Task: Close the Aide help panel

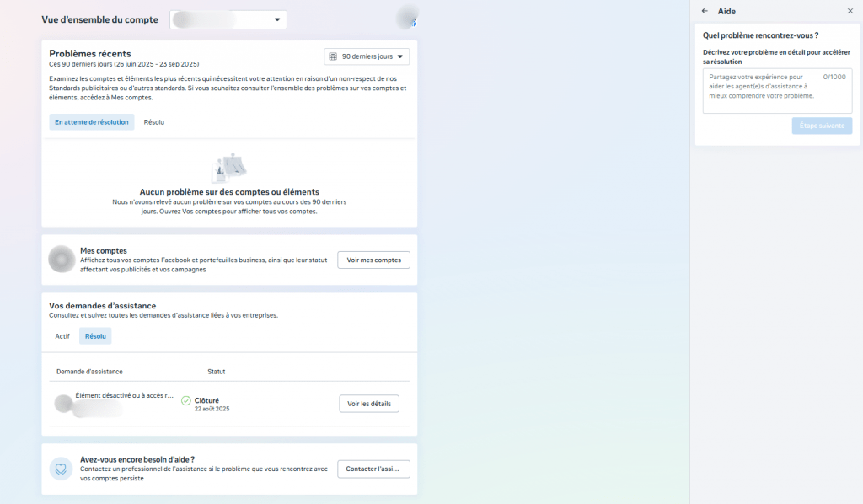Action: point(850,11)
